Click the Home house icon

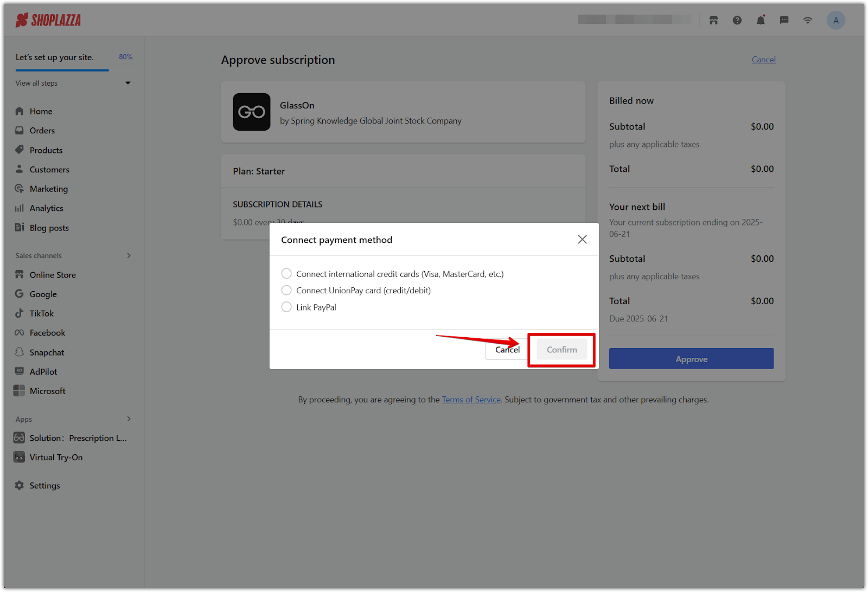click(x=20, y=111)
